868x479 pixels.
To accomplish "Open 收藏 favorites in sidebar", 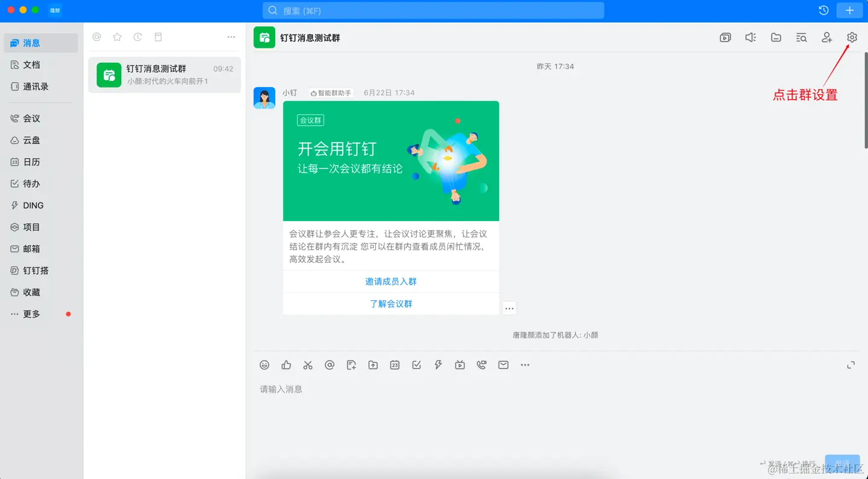I will click(41, 292).
